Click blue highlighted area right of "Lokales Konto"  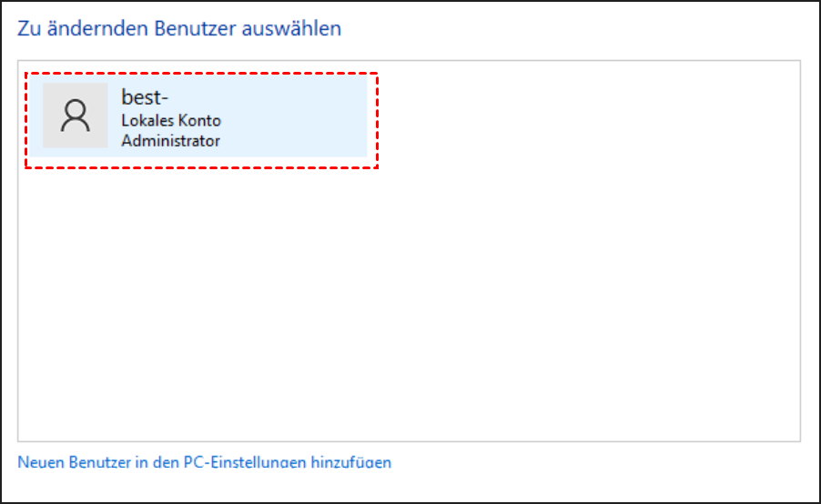[291, 120]
